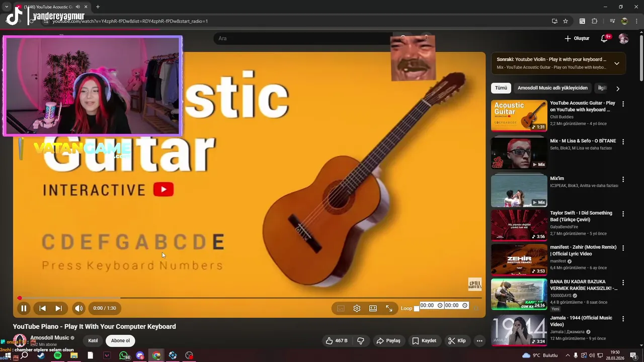644x362 pixels.
Task: Save video with Kaydet button
Action: point(424,340)
